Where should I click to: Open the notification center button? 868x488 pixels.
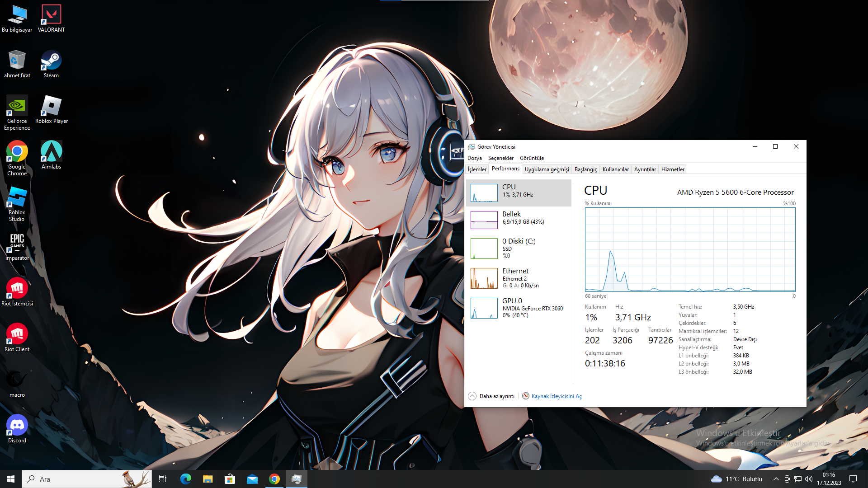pyautogui.click(x=853, y=479)
